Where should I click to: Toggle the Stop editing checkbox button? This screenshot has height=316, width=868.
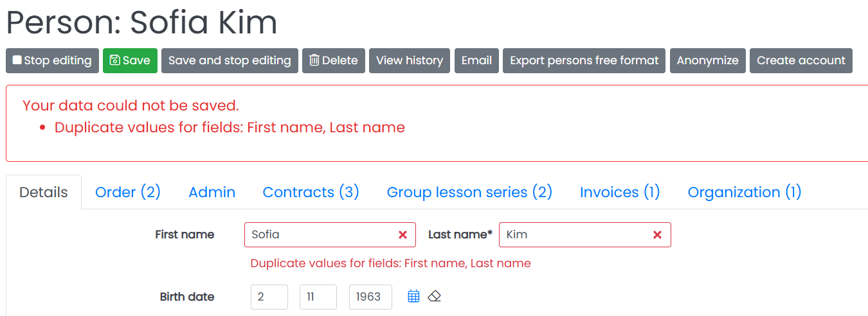53,60
